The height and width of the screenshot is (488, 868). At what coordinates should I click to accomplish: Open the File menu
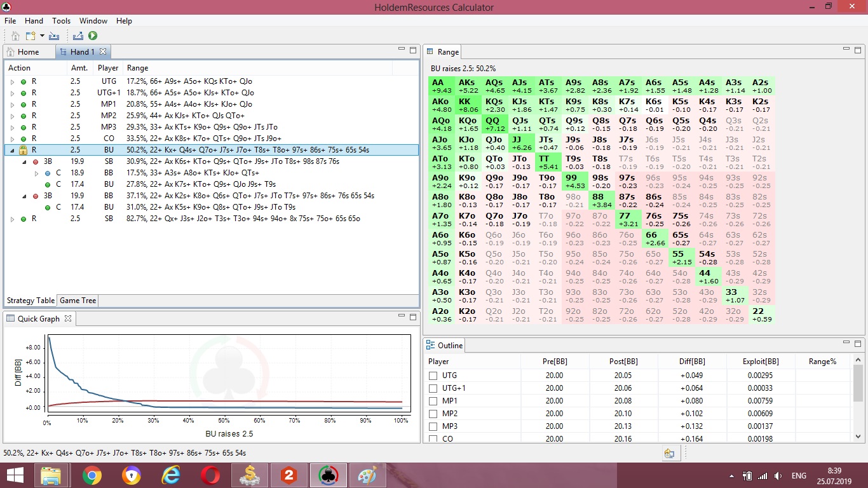10,21
